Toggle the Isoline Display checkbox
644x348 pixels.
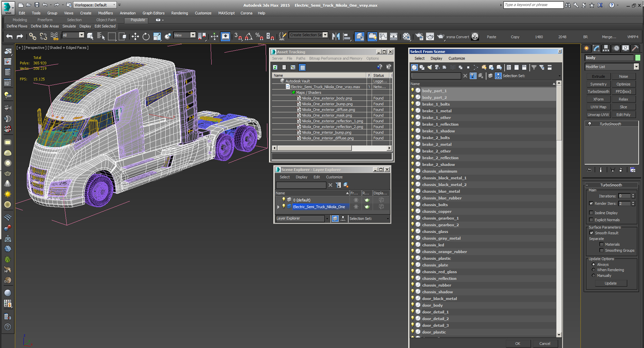click(x=591, y=213)
